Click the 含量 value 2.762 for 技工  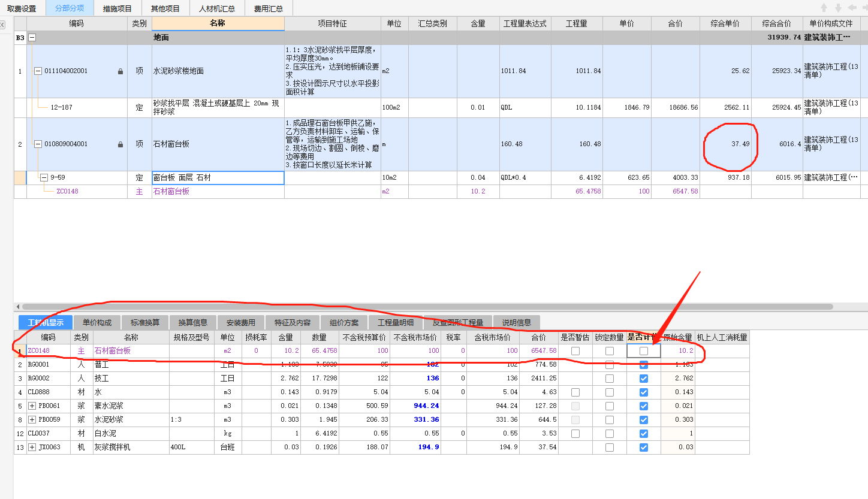pyautogui.click(x=286, y=379)
